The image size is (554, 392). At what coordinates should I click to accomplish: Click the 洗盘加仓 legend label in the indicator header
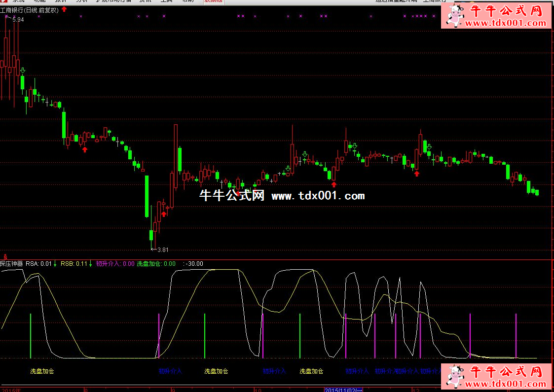148,264
